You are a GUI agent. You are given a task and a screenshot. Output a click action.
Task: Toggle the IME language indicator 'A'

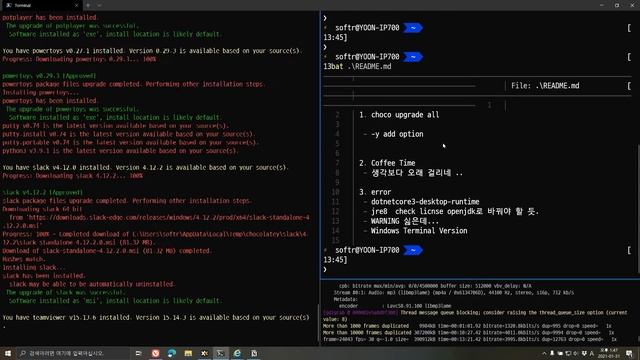[592, 353]
